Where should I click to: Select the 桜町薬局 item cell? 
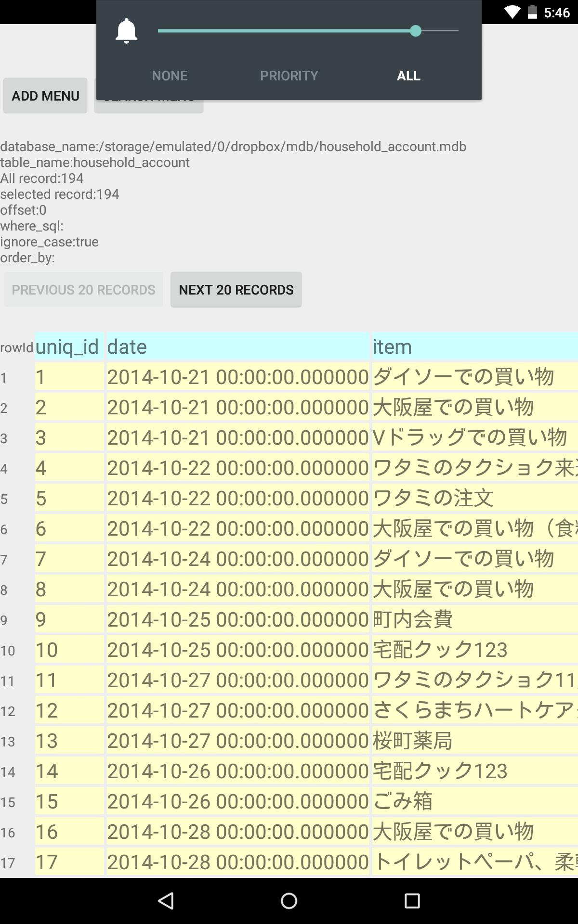click(474, 741)
